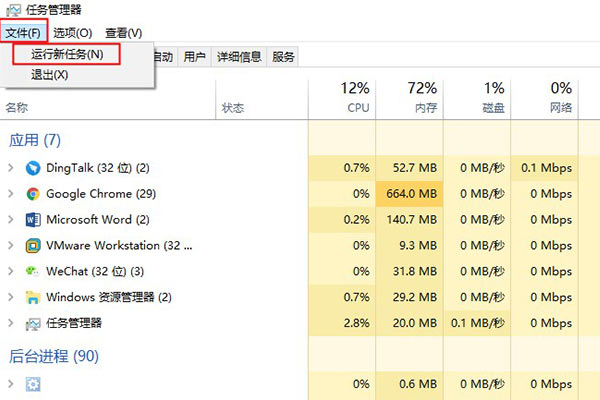
Task: Select the 应用 (7) group heading
Action: point(35,140)
